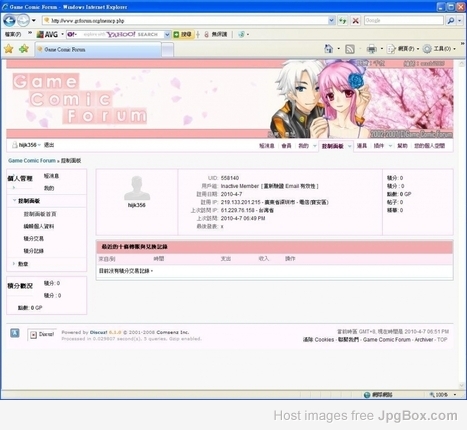
Task: Click the Favorites star icon
Action: coord(9,49)
